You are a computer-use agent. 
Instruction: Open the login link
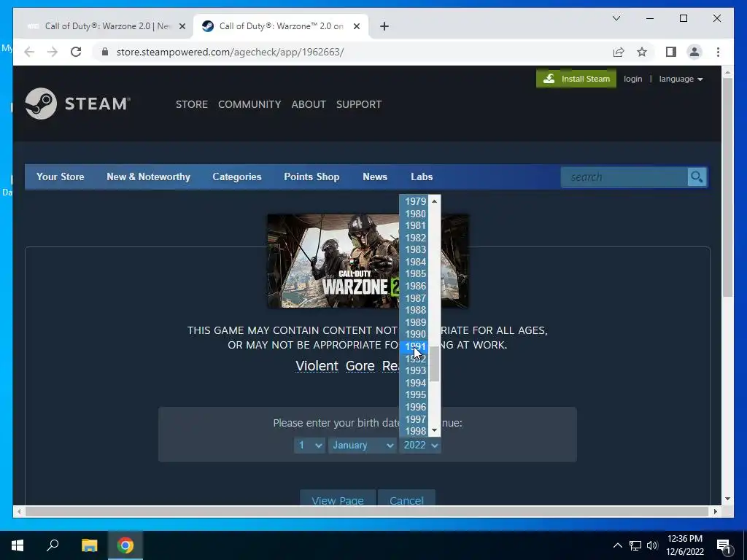(x=632, y=79)
